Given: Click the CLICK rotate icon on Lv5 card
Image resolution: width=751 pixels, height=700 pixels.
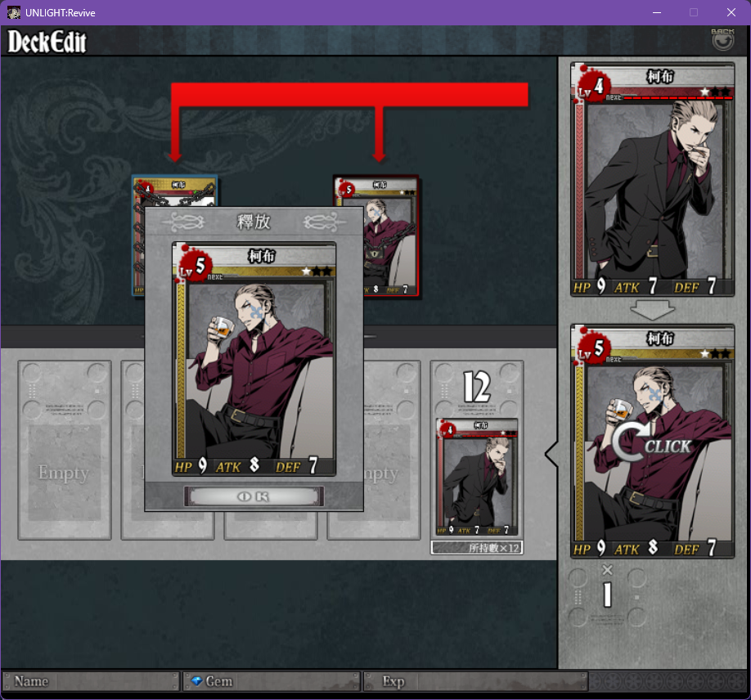Looking at the screenshot, I should (651, 443).
